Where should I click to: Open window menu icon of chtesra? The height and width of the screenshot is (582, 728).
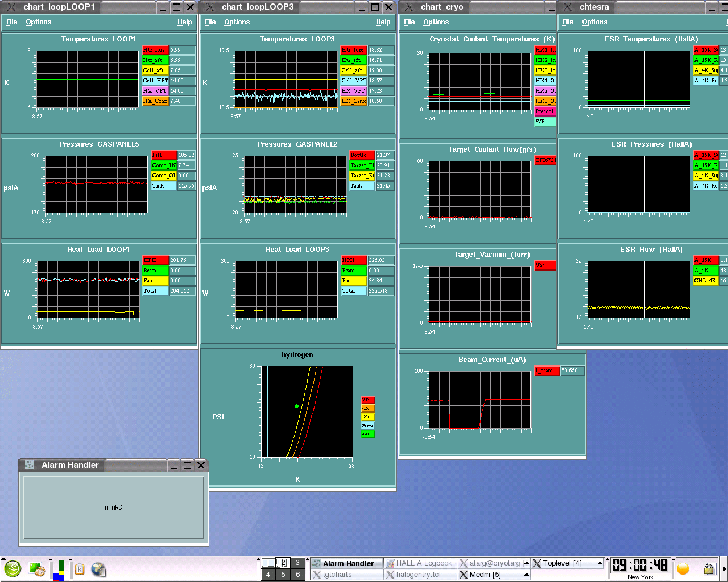(568, 7)
